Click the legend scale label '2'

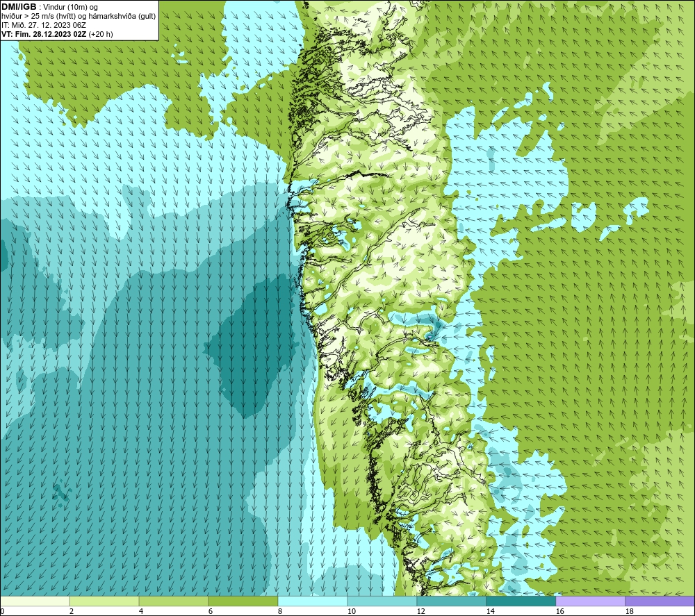(x=72, y=611)
